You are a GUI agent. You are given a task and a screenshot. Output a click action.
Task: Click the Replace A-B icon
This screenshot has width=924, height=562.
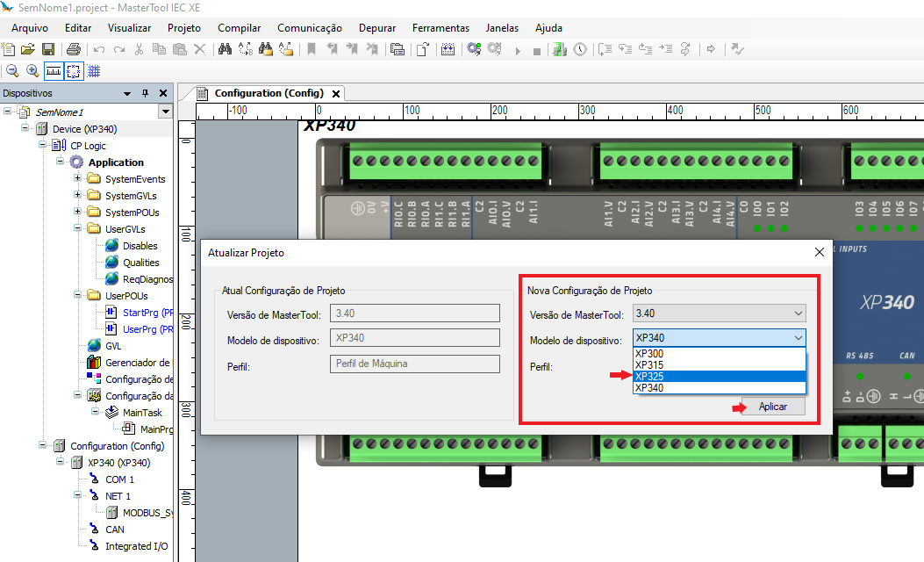coord(245,49)
